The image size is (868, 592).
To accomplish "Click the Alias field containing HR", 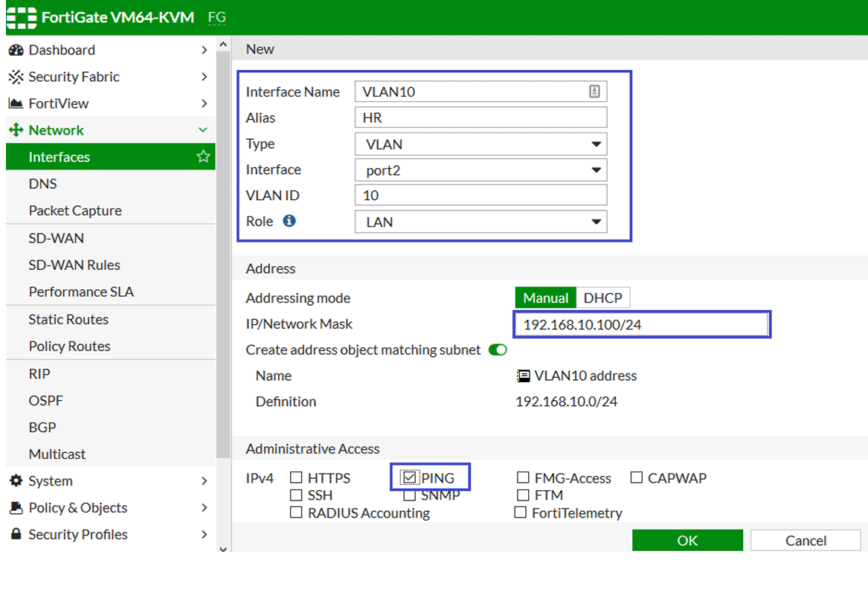I will click(480, 118).
